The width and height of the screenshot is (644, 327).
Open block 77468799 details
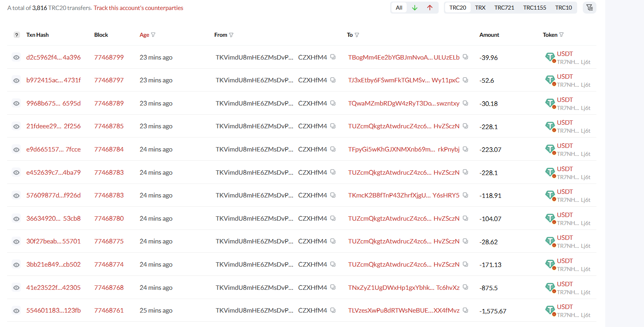(x=109, y=57)
